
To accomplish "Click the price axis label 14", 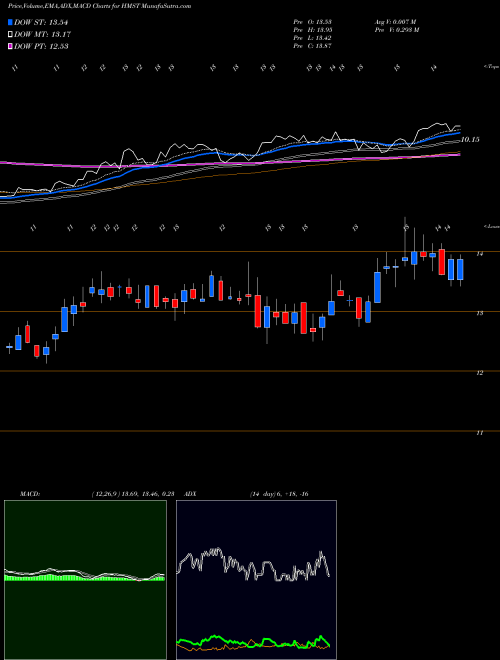I will pyautogui.click(x=479, y=253).
